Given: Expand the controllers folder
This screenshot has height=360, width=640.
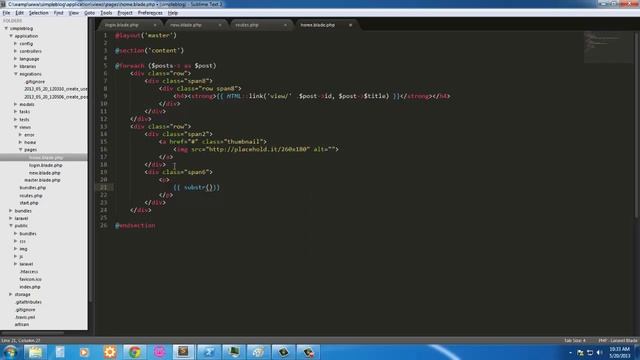Looking at the screenshot, I should coord(16,51).
